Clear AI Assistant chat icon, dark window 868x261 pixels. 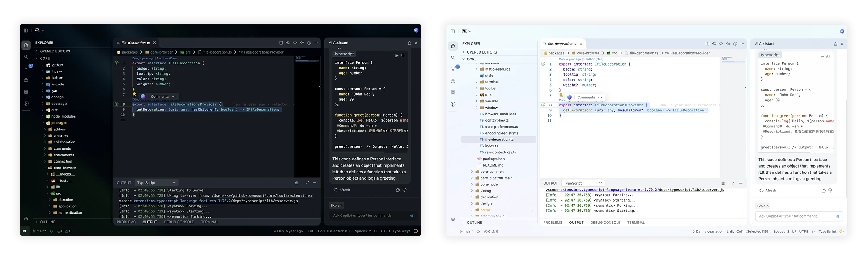tap(409, 43)
